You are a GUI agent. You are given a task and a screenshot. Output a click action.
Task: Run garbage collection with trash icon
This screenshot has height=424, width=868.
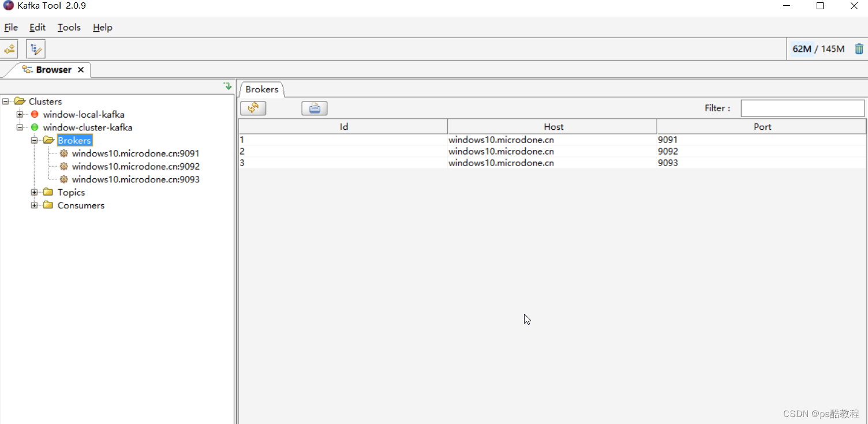pyautogui.click(x=859, y=49)
